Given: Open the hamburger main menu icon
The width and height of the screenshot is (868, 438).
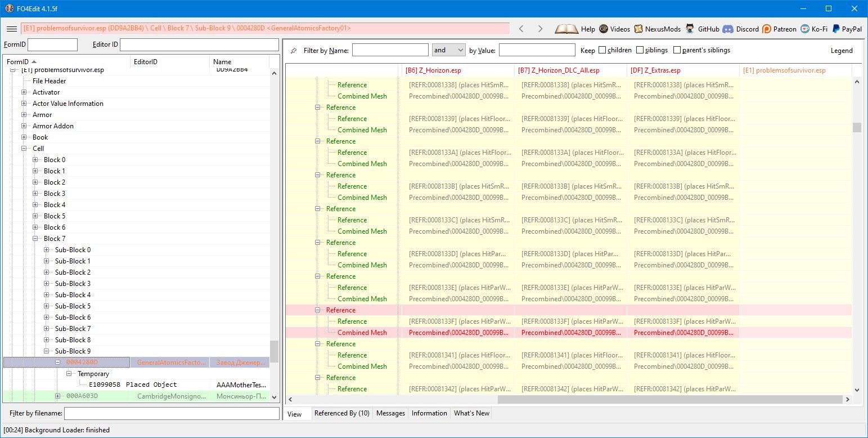Looking at the screenshot, I should (x=11, y=29).
